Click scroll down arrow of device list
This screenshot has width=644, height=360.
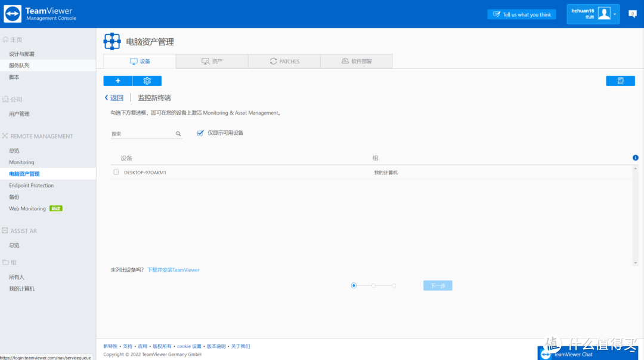[636, 263]
